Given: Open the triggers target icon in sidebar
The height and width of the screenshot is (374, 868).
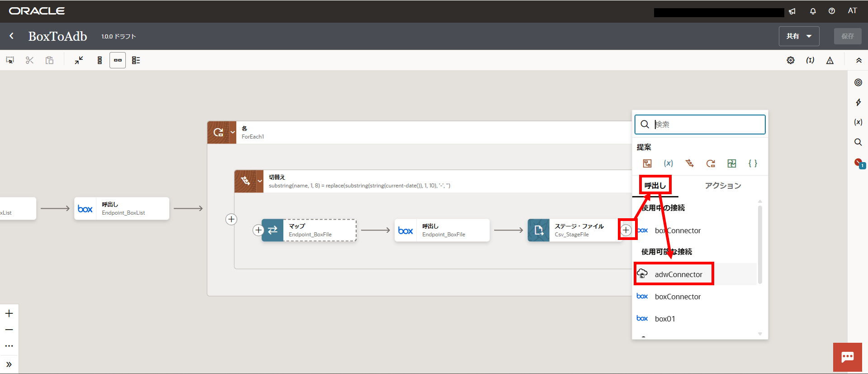Looking at the screenshot, I should pyautogui.click(x=858, y=82).
